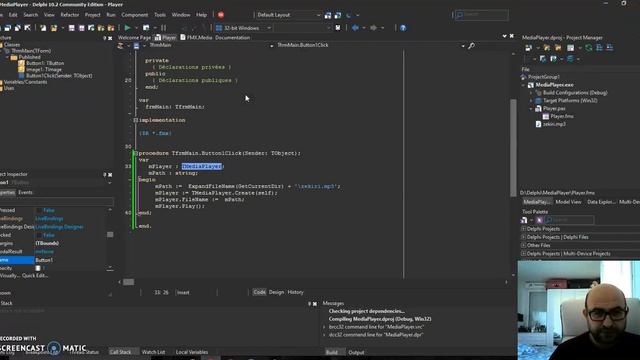Open the Default Layout dropdown
The image size is (640, 360).
pos(318,15)
